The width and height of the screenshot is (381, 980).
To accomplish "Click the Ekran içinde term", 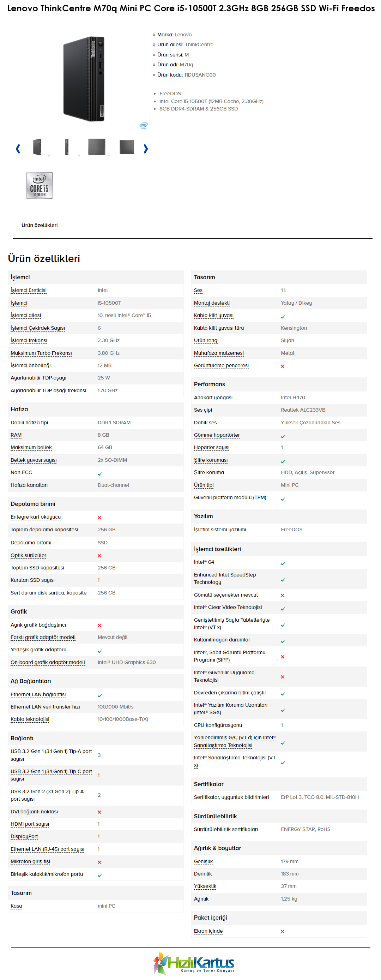I will pyautogui.click(x=208, y=931).
